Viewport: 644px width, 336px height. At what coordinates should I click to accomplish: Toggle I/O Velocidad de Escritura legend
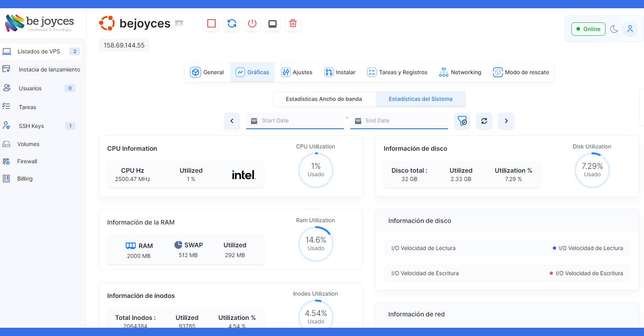586,273
